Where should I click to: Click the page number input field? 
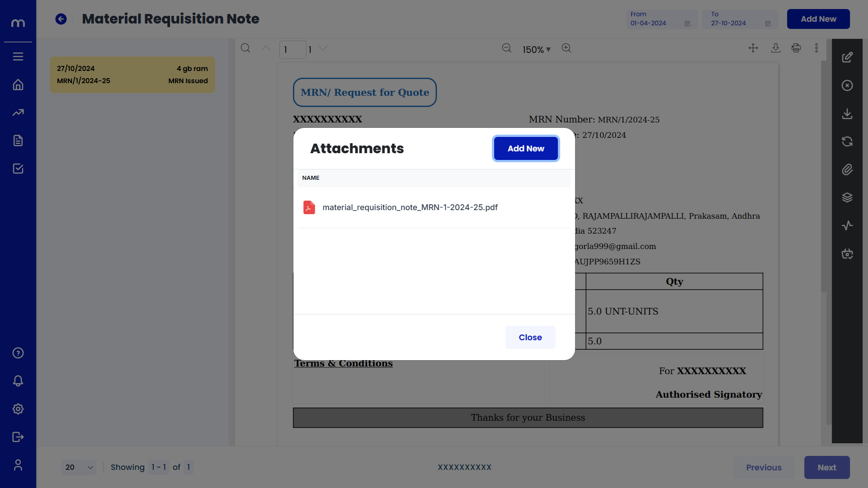pyautogui.click(x=292, y=50)
